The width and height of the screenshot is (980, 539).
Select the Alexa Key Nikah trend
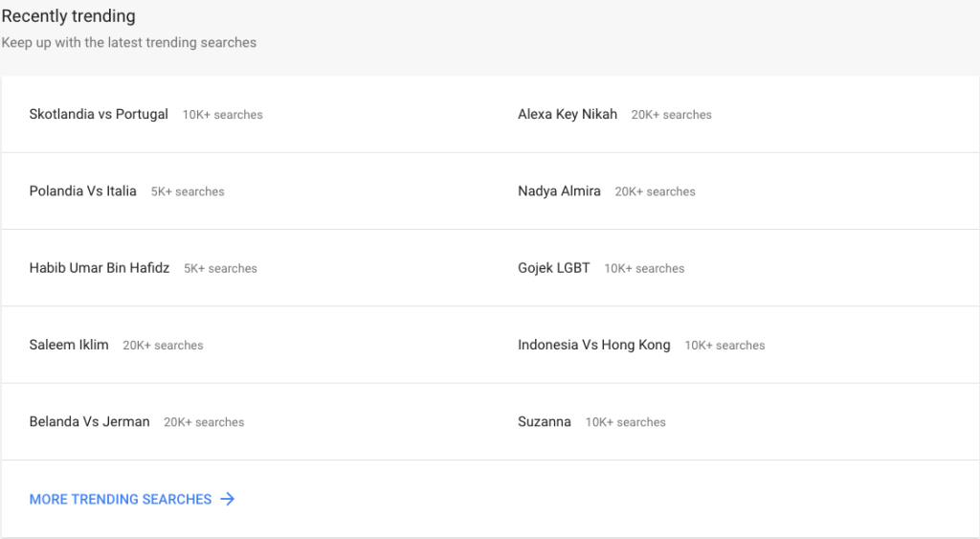pyautogui.click(x=568, y=115)
